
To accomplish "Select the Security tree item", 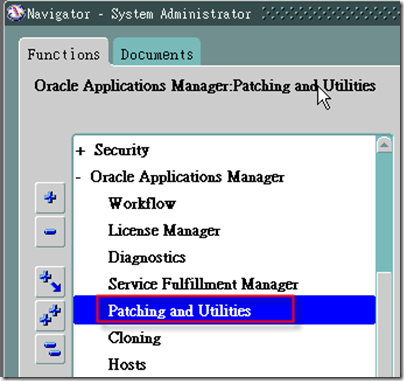I will click(121, 150).
